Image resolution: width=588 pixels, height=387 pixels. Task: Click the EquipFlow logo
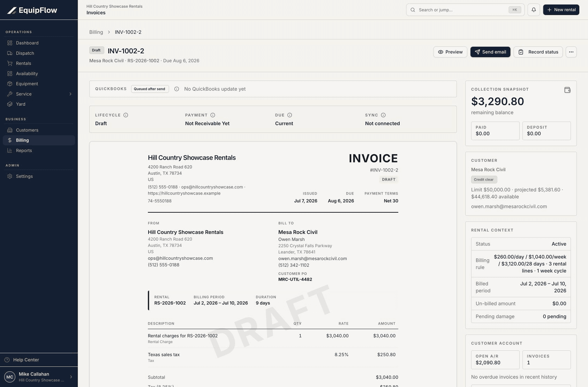click(32, 10)
